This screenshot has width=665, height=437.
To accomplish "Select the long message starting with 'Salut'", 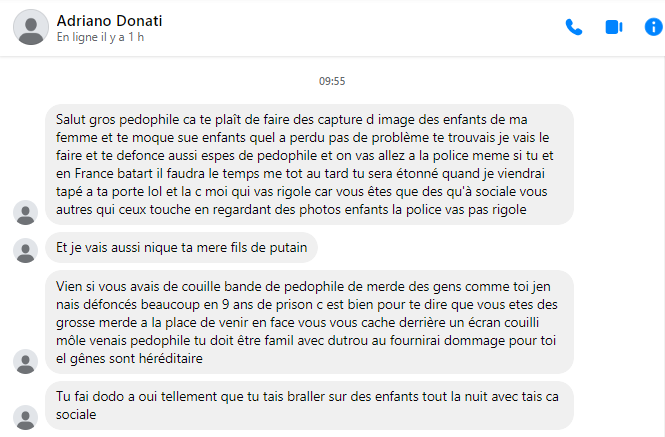I will (x=310, y=164).
